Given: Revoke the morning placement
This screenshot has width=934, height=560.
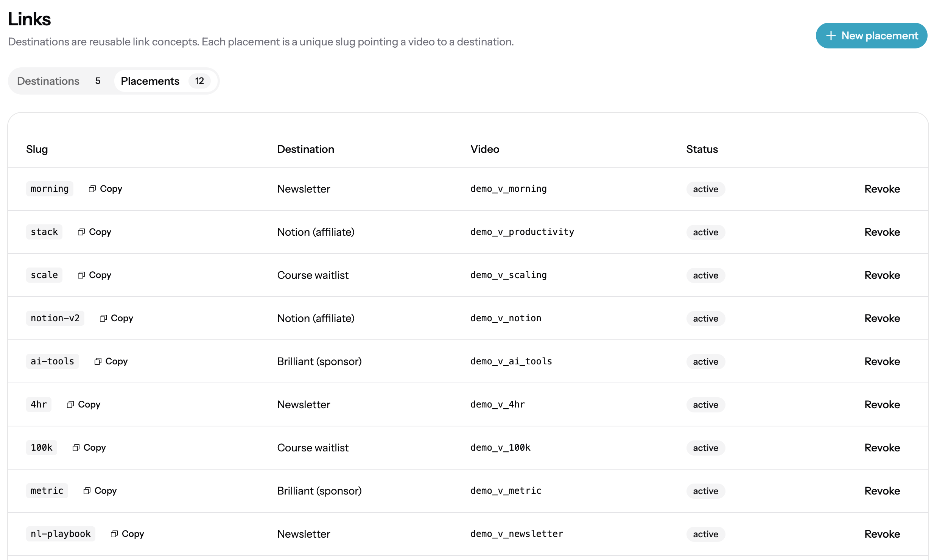Looking at the screenshot, I should pos(882,189).
